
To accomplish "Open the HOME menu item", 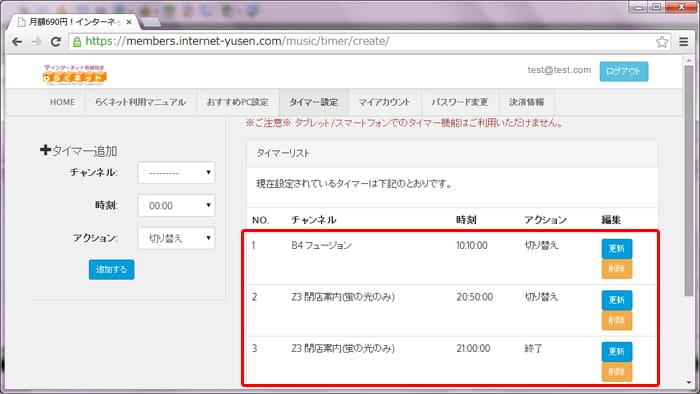I will tap(62, 102).
